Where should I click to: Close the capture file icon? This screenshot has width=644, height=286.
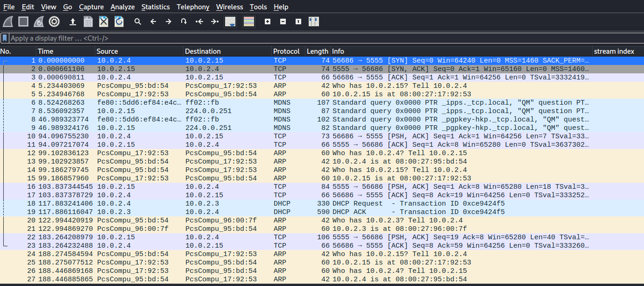pos(103,21)
